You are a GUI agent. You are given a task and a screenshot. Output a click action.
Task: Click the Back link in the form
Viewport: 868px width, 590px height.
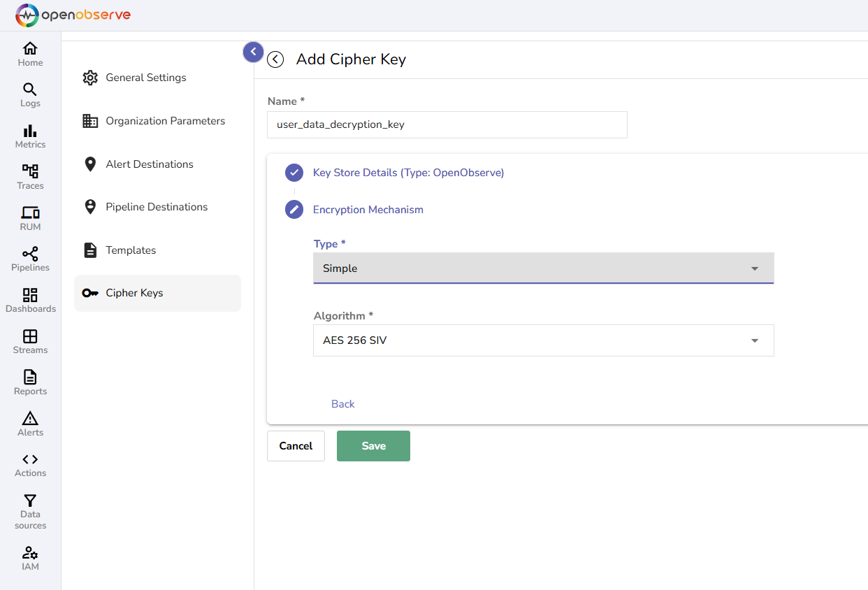(x=342, y=403)
